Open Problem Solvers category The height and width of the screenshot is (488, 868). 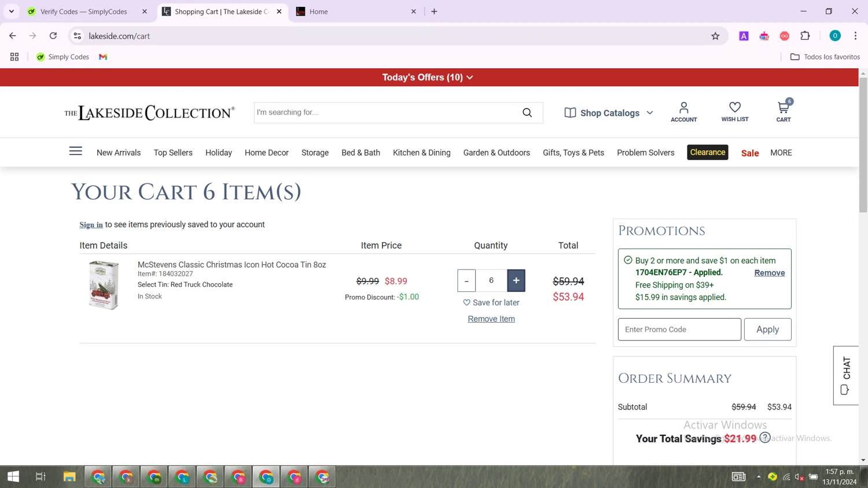point(645,153)
